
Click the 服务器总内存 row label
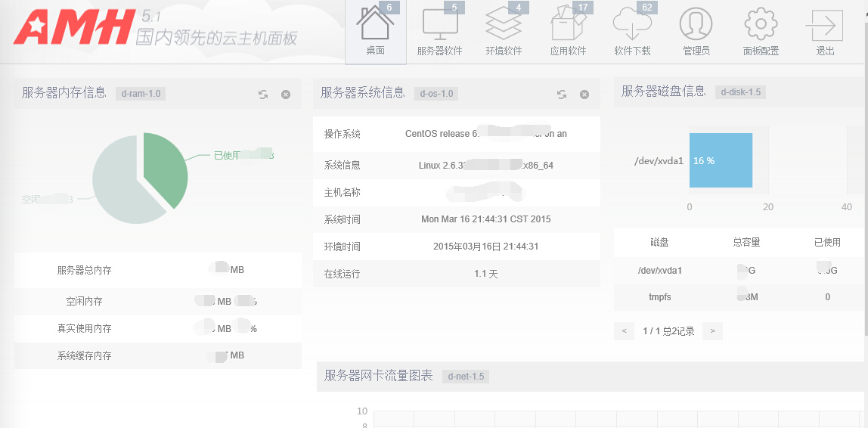[84, 270]
